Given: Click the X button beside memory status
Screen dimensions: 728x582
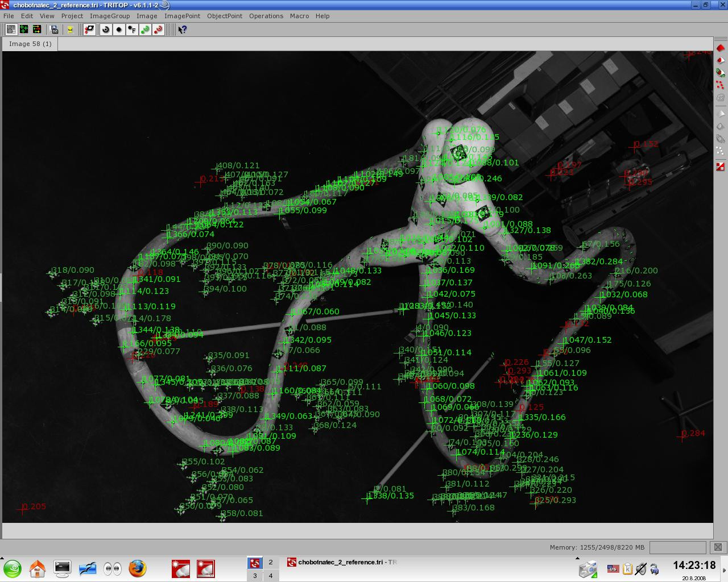Looking at the screenshot, I should 718,547.
